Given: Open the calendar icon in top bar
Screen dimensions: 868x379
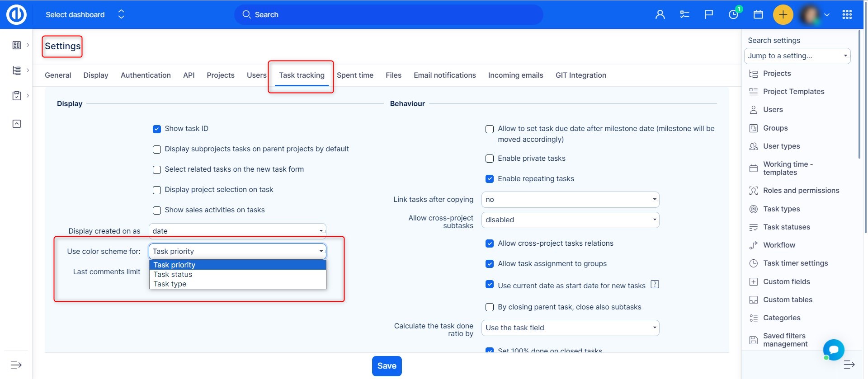Looking at the screenshot, I should [x=758, y=14].
